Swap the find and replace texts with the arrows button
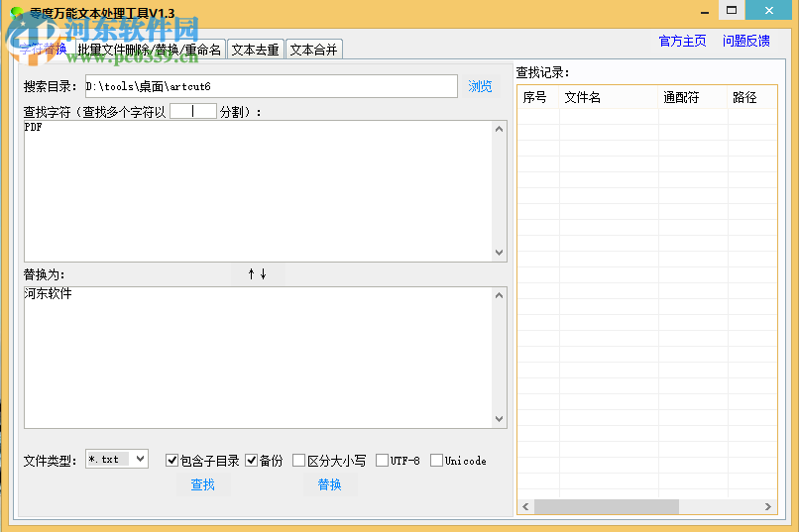This screenshot has width=799, height=532. click(x=258, y=274)
